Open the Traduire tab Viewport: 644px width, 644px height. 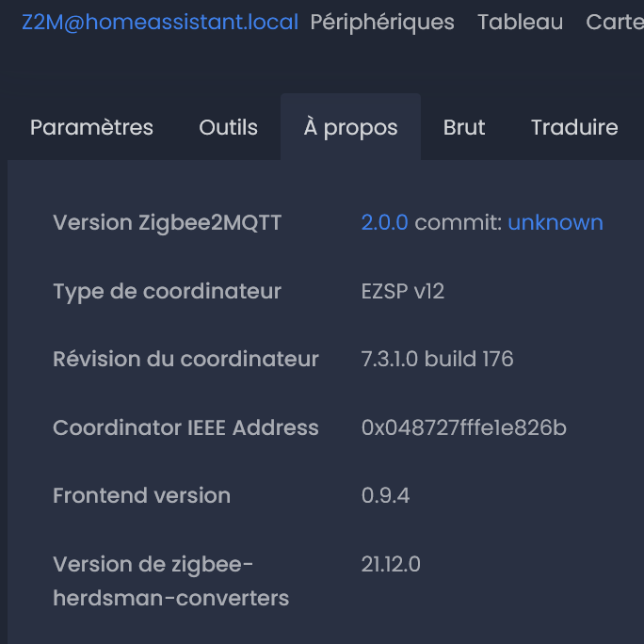574,128
